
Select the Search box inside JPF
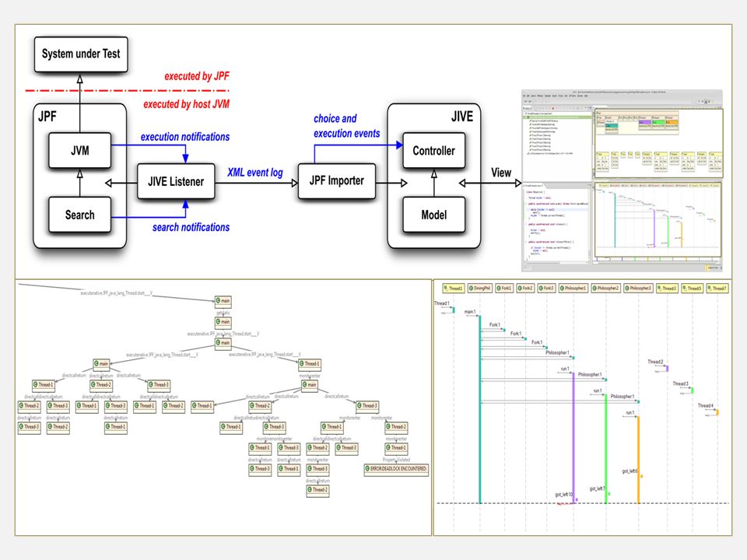pyautogui.click(x=79, y=215)
